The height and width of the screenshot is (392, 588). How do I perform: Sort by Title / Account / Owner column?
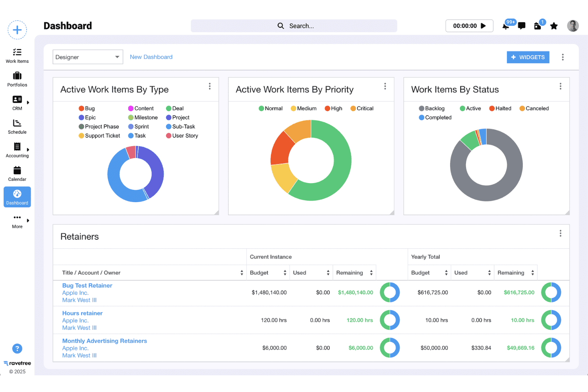tap(150, 273)
